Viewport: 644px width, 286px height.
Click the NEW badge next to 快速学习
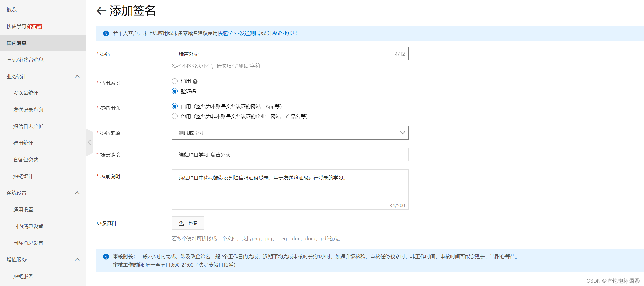tap(35, 27)
